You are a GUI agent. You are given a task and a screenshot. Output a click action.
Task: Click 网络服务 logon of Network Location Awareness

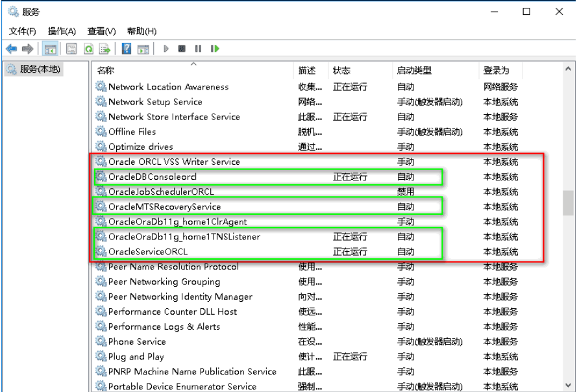pos(500,87)
